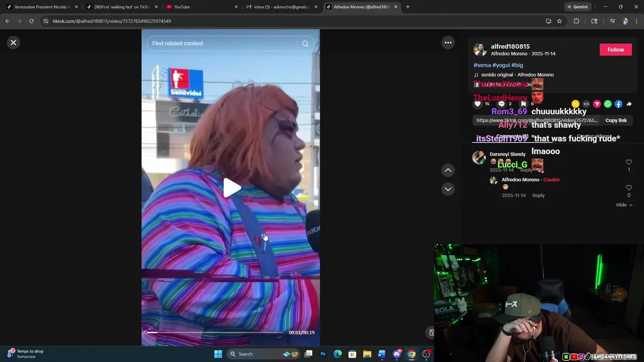Like Alfredoo Moreno's creator reply

coord(628,188)
